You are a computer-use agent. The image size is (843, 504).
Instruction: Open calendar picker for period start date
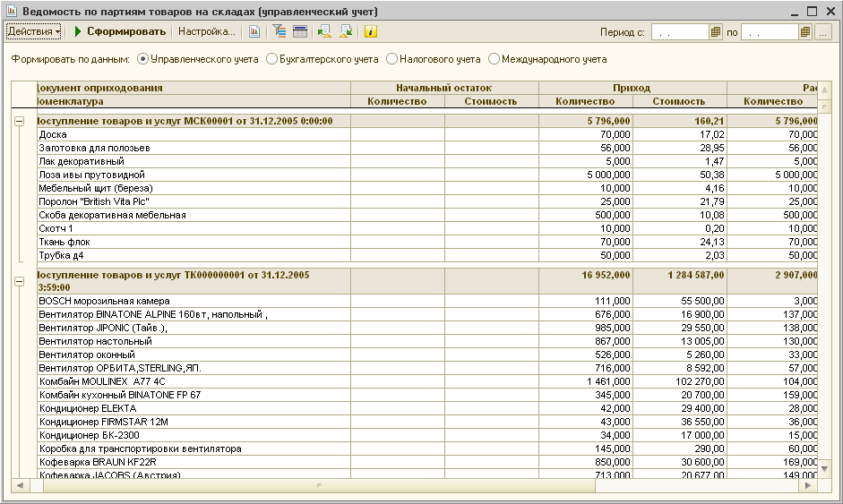pyautogui.click(x=716, y=32)
